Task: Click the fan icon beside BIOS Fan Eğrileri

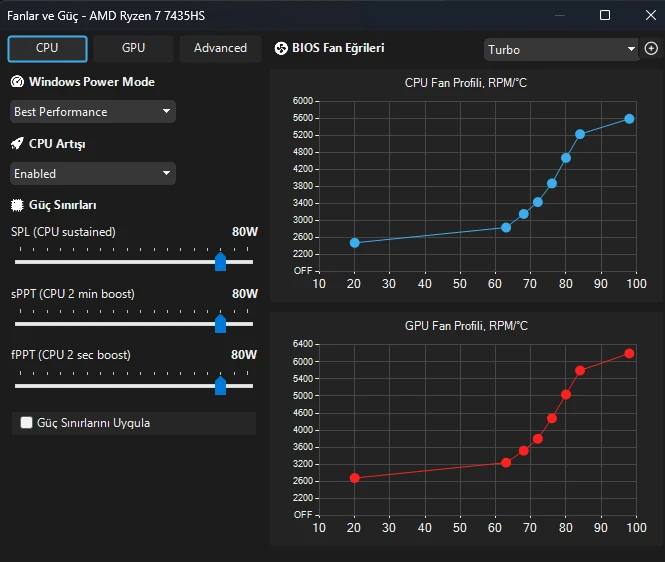Action: [x=281, y=48]
